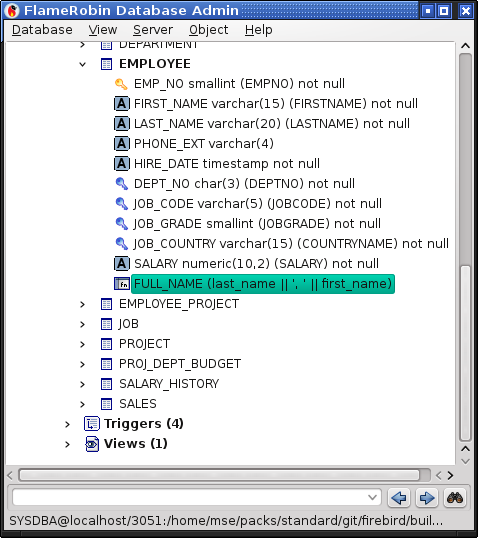
Task: Click the EMPLOYEE table icon
Action: [106, 64]
